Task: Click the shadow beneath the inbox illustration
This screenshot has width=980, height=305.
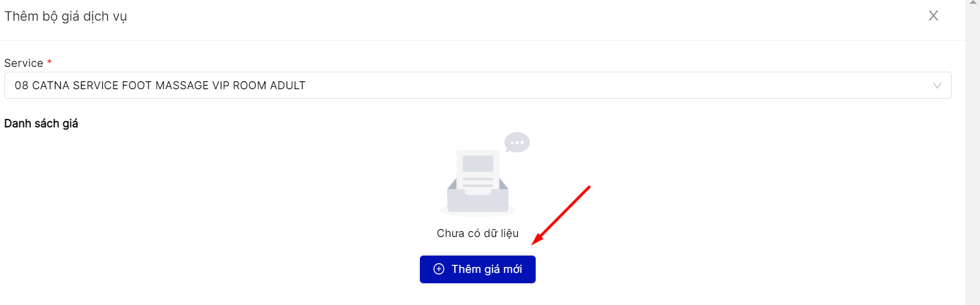Action: pyautogui.click(x=477, y=213)
